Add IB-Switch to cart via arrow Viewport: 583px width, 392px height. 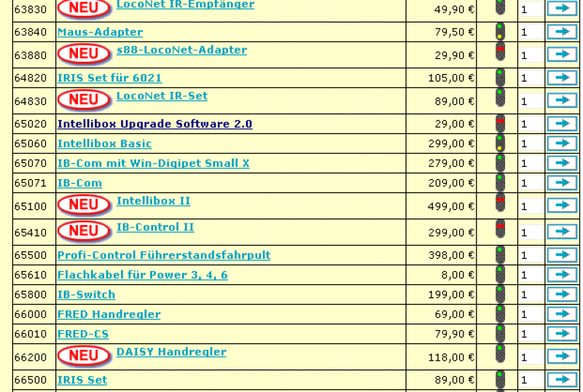pyautogui.click(x=562, y=294)
